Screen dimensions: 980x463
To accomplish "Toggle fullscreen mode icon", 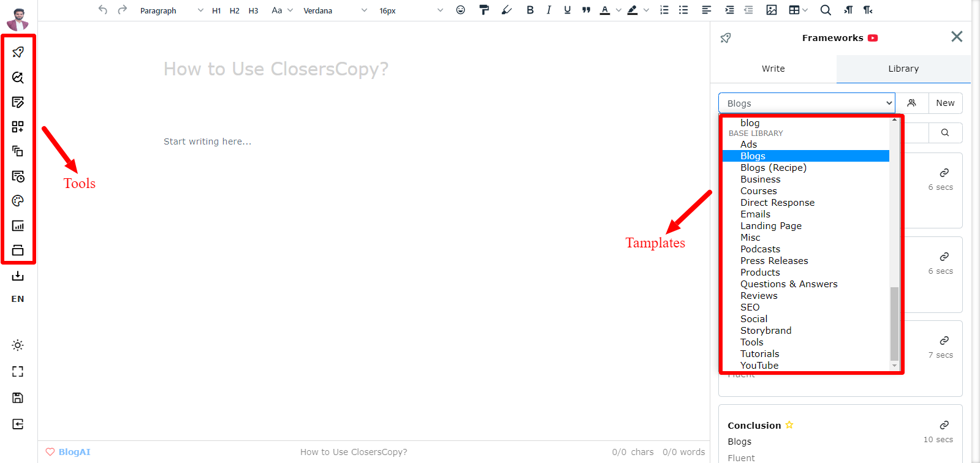I will (18, 372).
